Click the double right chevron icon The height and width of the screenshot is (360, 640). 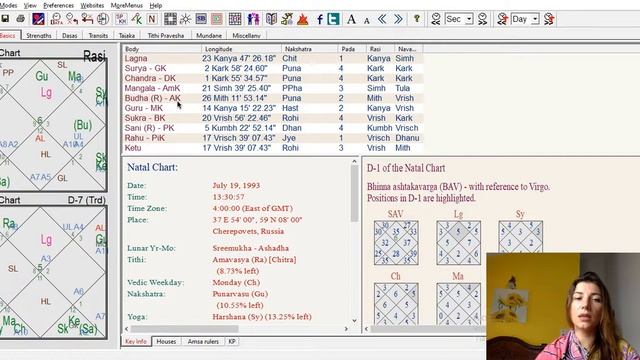pos(398,19)
